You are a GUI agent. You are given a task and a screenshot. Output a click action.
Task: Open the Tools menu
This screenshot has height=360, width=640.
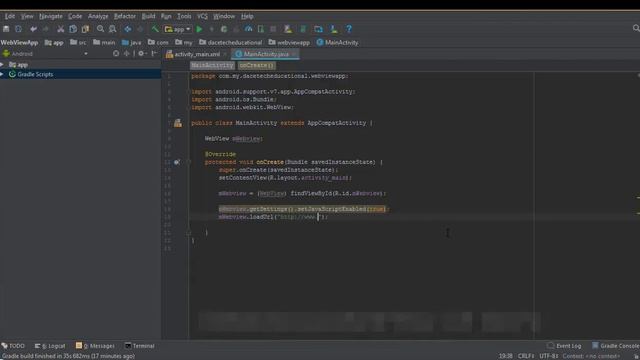pyautogui.click(x=184, y=16)
